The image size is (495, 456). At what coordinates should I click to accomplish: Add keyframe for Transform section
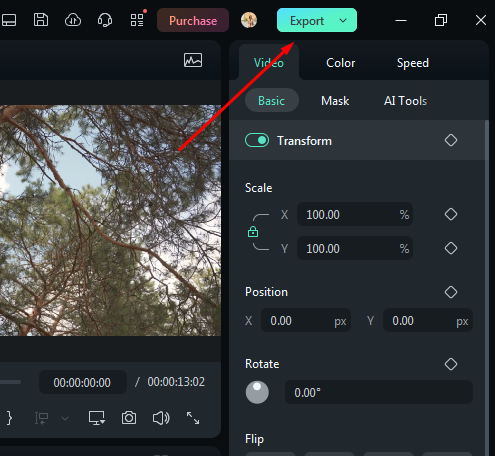coord(451,140)
